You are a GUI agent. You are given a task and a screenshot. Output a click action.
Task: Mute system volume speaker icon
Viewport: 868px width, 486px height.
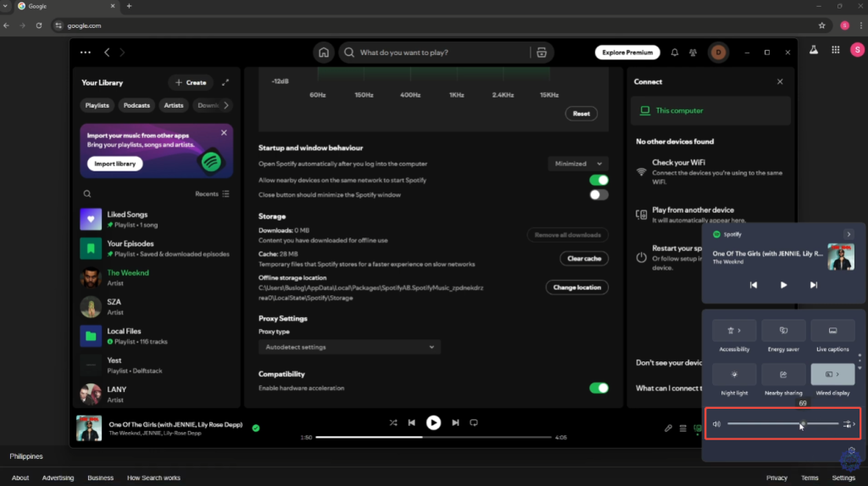coord(717,424)
